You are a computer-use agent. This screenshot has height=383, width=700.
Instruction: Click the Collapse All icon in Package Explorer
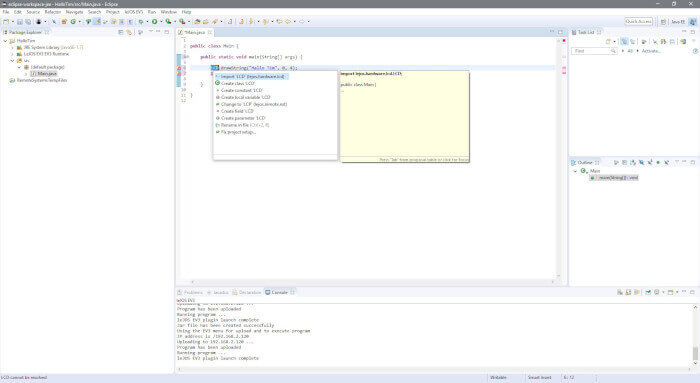pyautogui.click(x=121, y=32)
